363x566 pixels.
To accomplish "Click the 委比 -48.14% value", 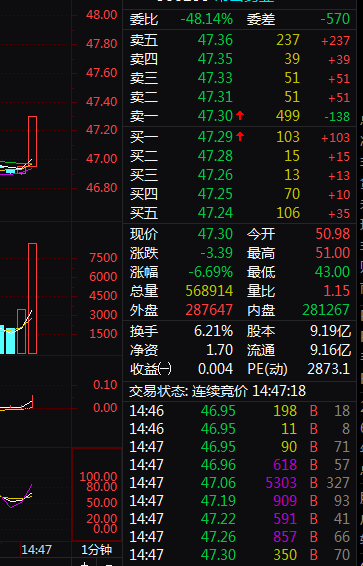I will coord(206,19).
